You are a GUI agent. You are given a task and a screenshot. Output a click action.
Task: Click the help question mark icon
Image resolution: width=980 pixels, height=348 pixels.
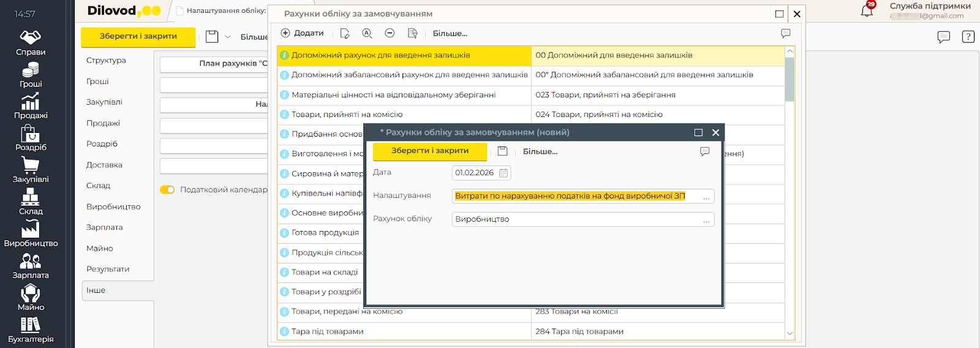(x=968, y=37)
